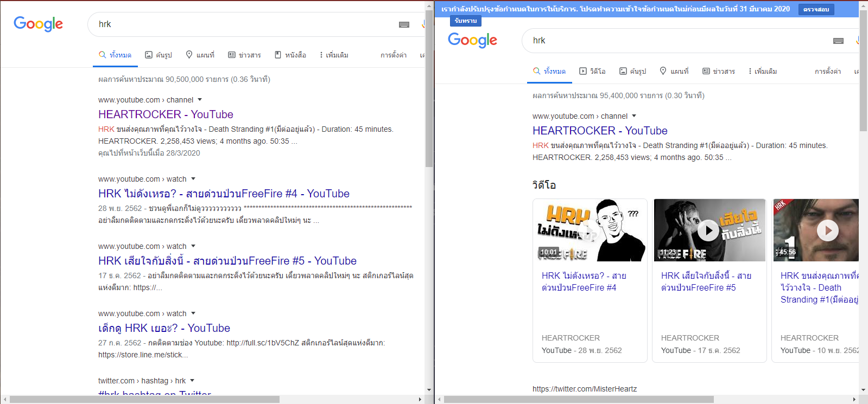Open แผนที่ (Maps) tab in right window
The image size is (868, 404).
coord(674,71)
